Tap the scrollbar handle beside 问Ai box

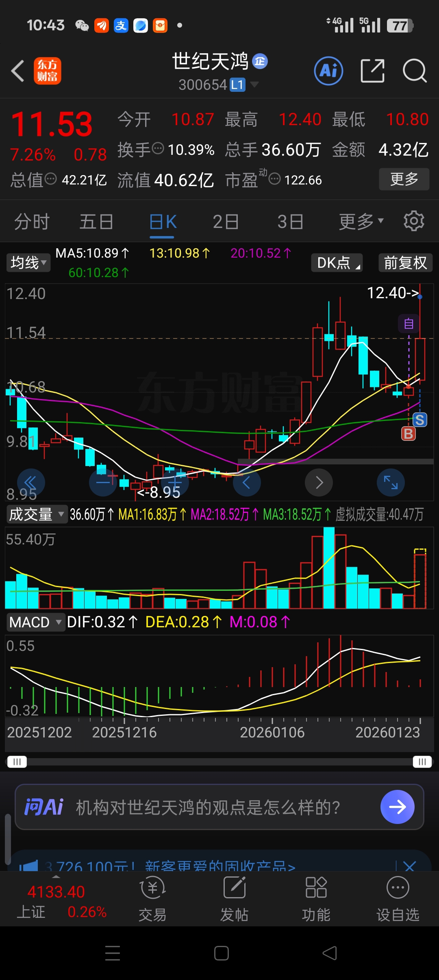7,839
